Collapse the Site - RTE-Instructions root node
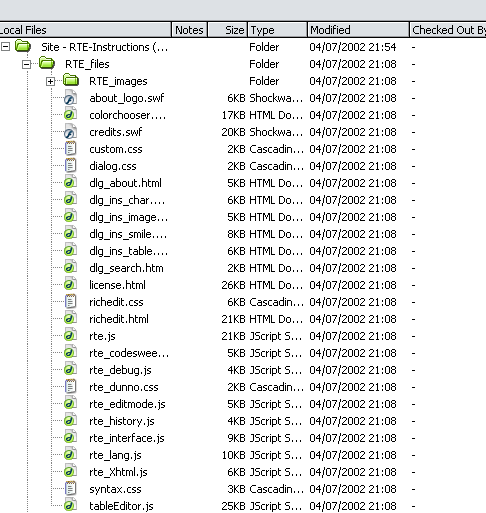Screen dimensions: 486x513 5,47
